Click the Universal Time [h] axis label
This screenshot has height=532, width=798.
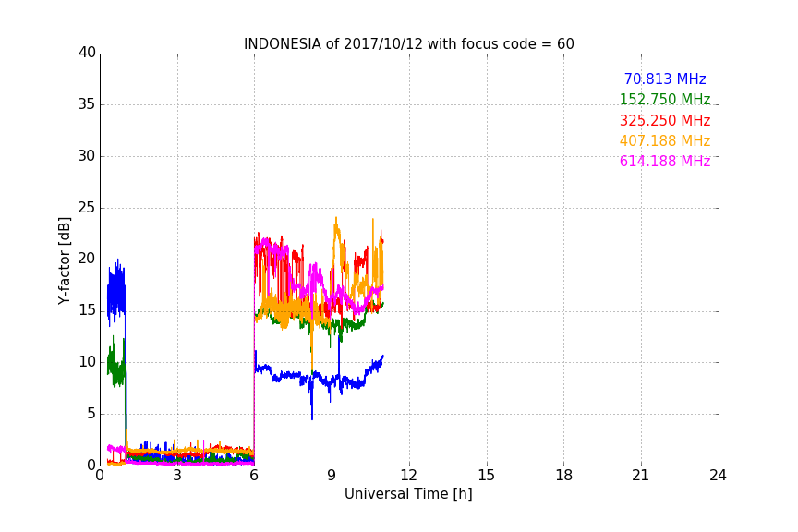tap(408, 493)
